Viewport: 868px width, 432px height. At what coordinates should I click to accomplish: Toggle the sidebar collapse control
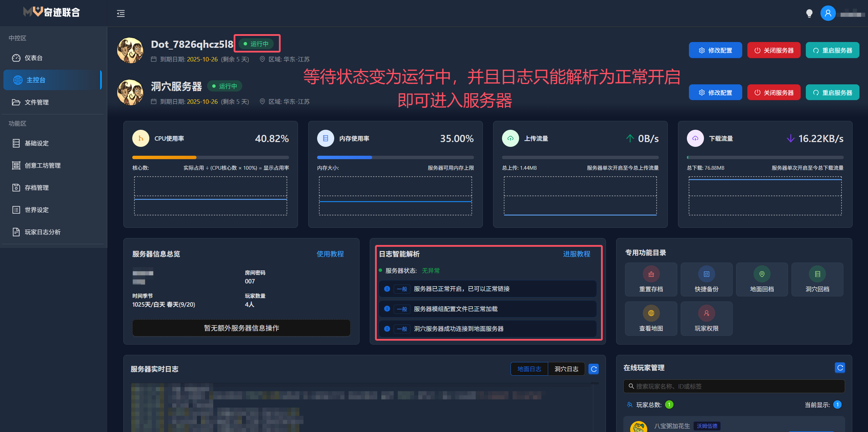coord(120,13)
